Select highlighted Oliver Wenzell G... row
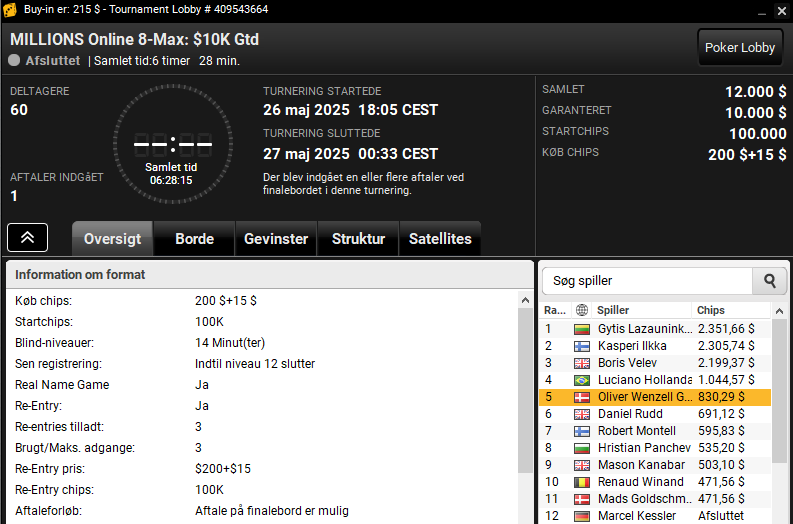 coord(655,397)
